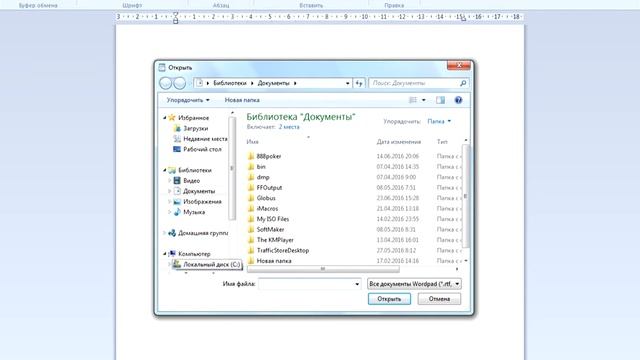
Task: Click the Back navigation arrow button
Action: point(166,83)
